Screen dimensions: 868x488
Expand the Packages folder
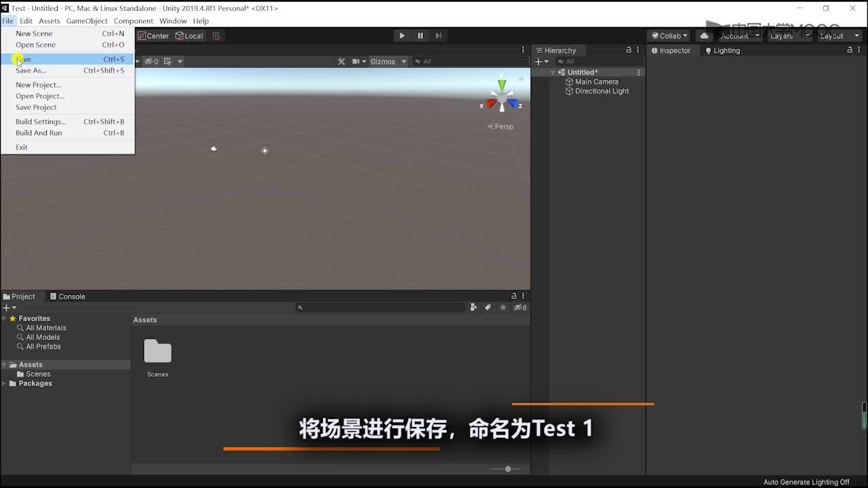click(x=5, y=384)
